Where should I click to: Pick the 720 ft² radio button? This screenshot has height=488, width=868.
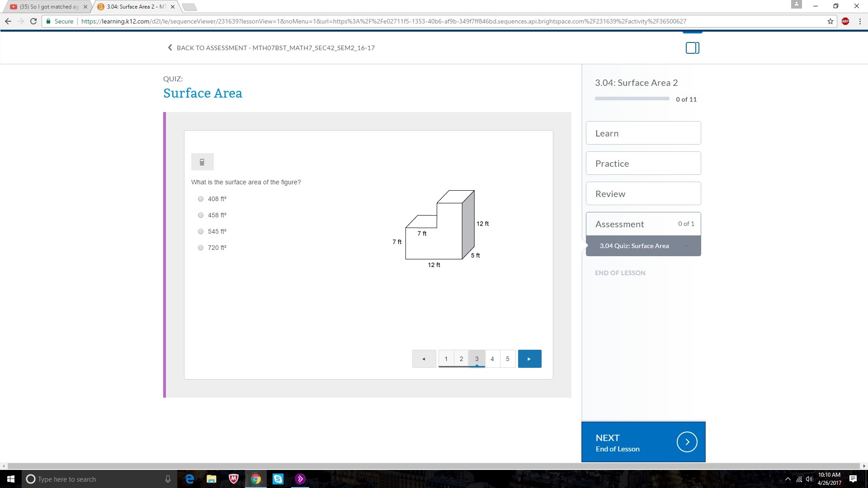pos(201,248)
